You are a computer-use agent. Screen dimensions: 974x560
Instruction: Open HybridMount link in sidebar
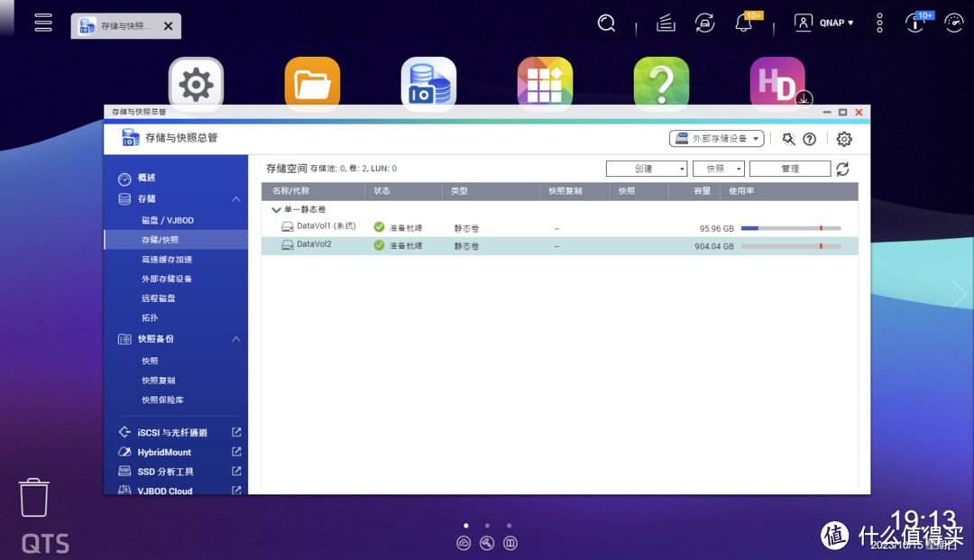[x=164, y=452]
